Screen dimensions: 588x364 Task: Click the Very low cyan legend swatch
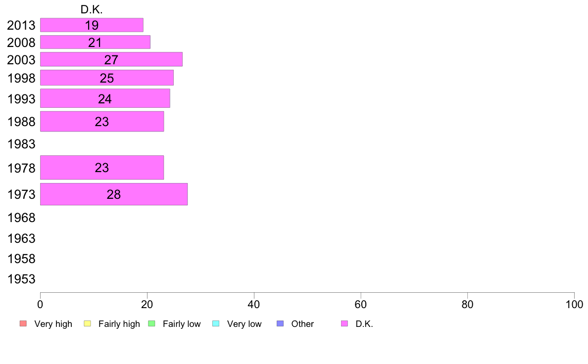pyautogui.click(x=216, y=323)
